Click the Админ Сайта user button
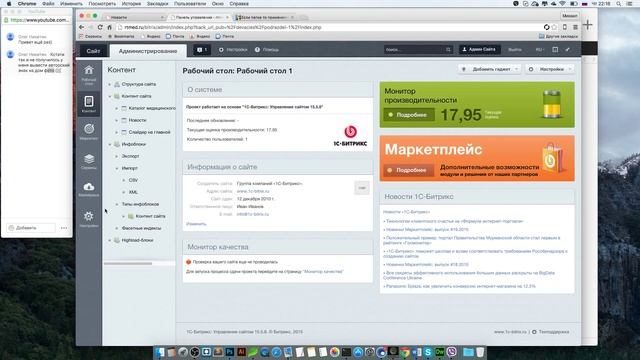The width and height of the screenshot is (640, 360). [479, 49]
